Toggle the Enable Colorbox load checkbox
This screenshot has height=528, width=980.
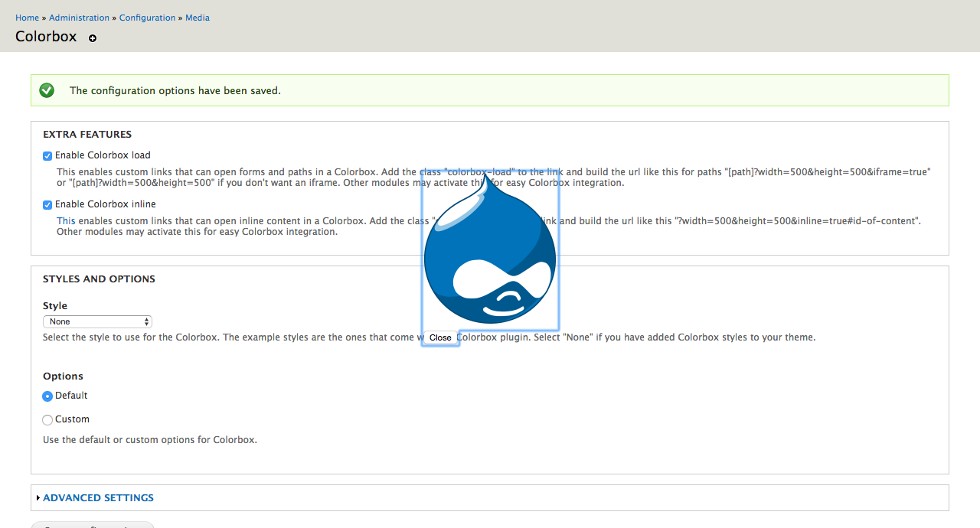coord(47,156)
